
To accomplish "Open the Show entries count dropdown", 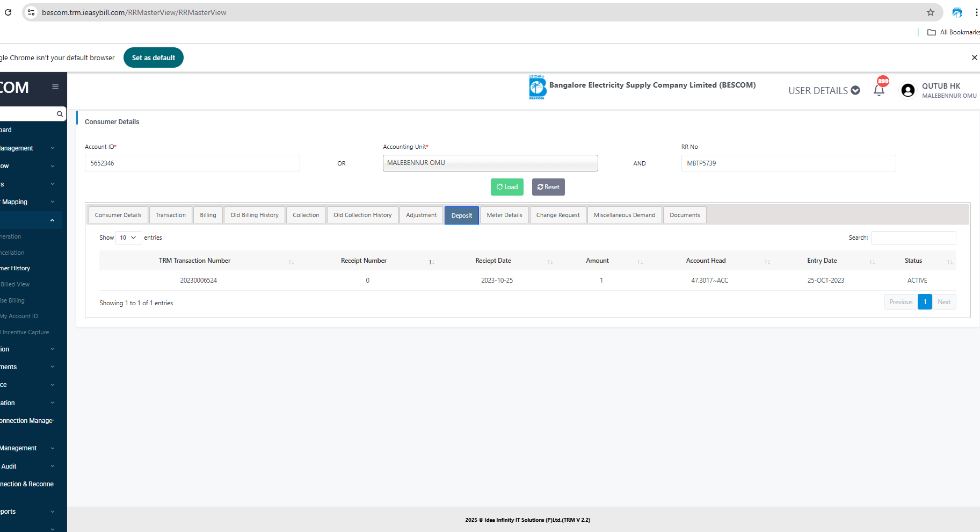I will pos(128,238).
